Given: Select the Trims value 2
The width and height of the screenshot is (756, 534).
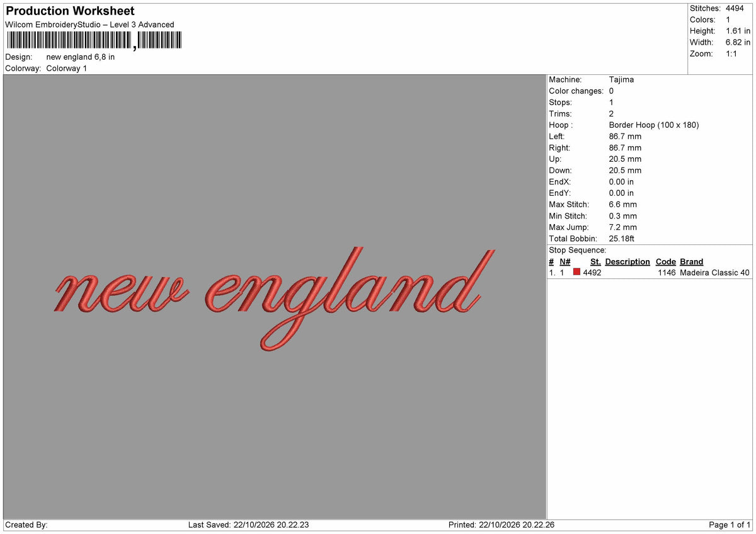Looking at the screenshot, I should (x=611, y=113).
